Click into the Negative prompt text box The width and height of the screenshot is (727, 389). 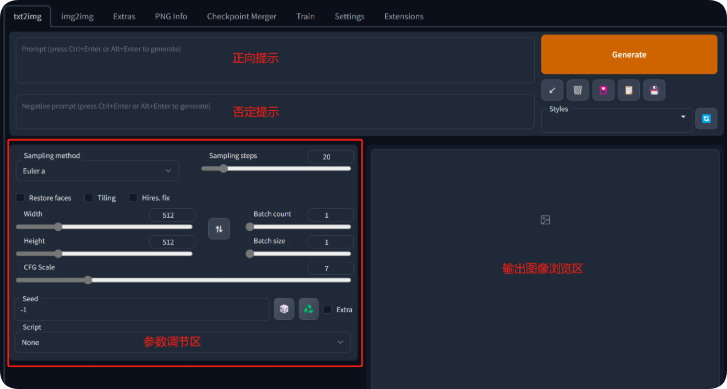[x=275, y=112]
